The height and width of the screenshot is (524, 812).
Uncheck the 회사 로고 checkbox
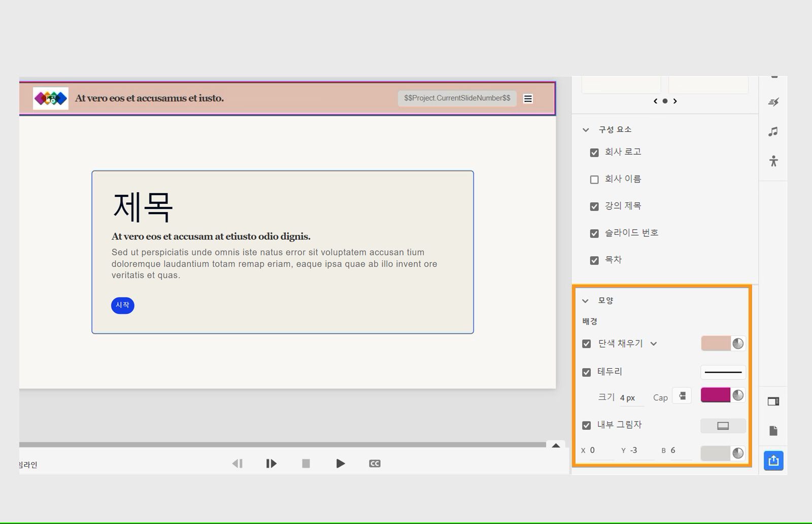click(594, 152)
